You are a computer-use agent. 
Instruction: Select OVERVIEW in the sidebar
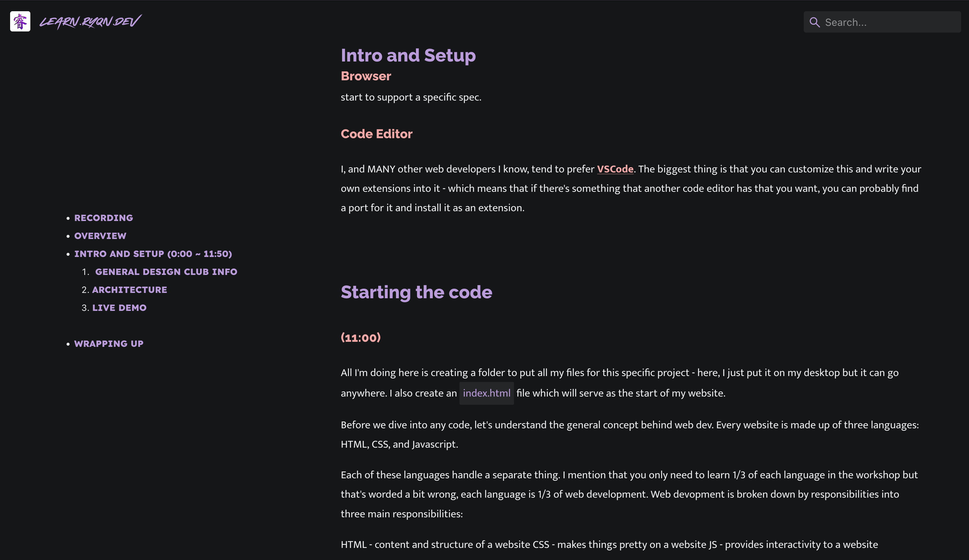[100, 236]
